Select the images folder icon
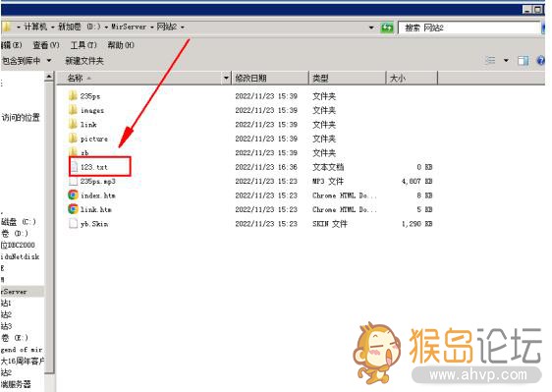Screen dimensions: 552x392 (x=73, y=110)
